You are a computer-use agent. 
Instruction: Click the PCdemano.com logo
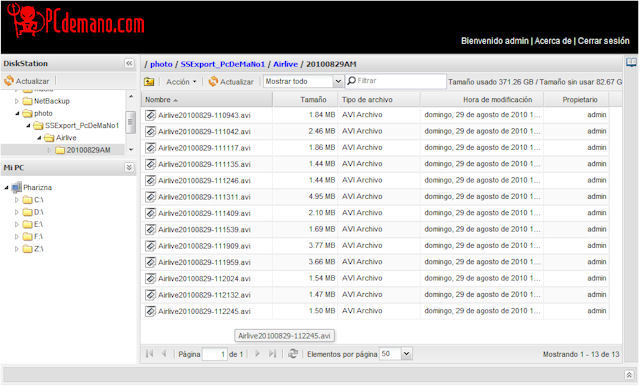click(76, 21)
